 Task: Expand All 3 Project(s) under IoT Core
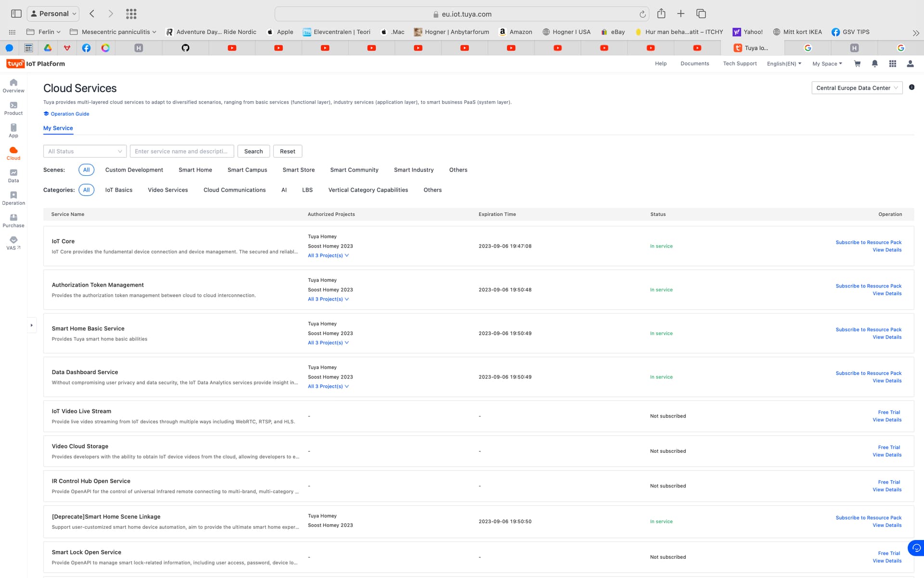click(328, 256)
